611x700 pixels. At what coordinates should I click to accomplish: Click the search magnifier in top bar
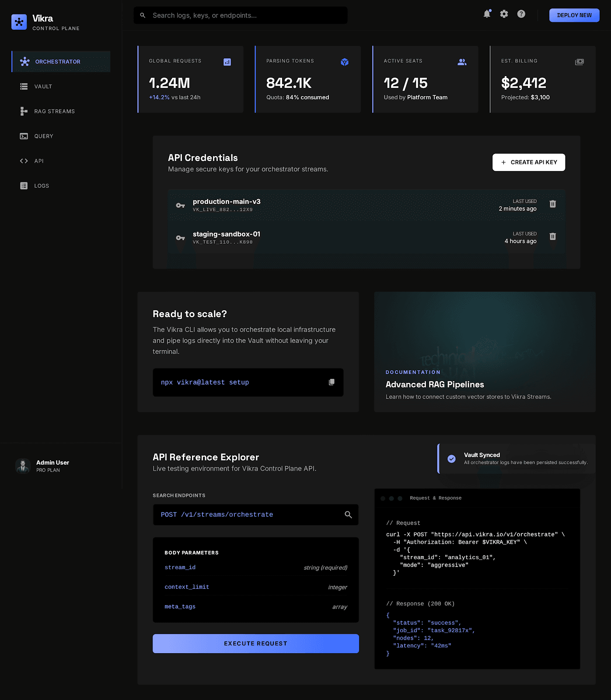tap(143, 15)
